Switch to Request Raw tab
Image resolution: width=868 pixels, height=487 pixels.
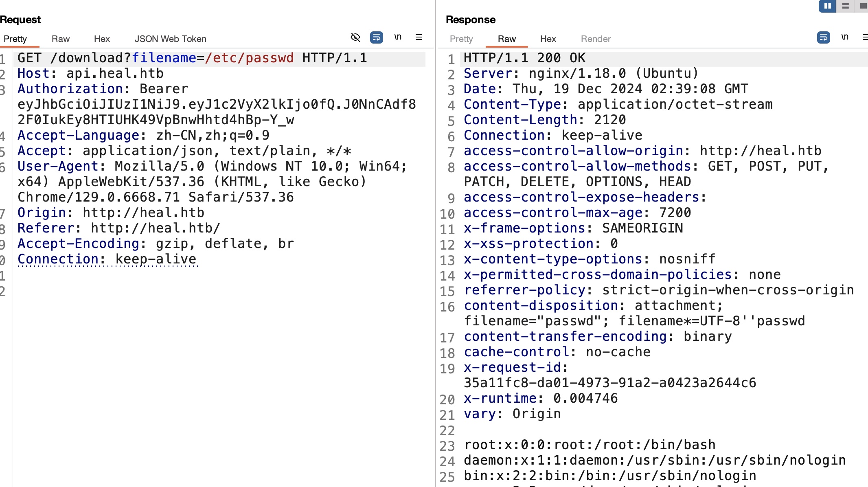(x=61, y=39)
